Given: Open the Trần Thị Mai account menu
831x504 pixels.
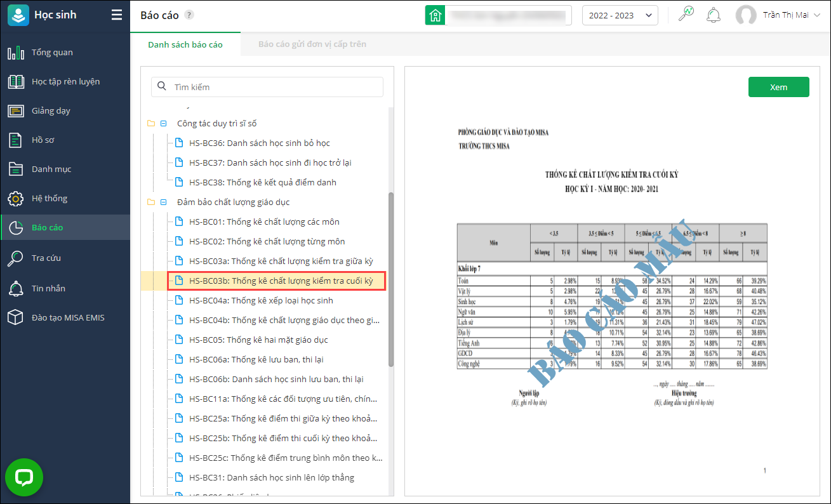Looking at the screenshot, I should (792, 15).
